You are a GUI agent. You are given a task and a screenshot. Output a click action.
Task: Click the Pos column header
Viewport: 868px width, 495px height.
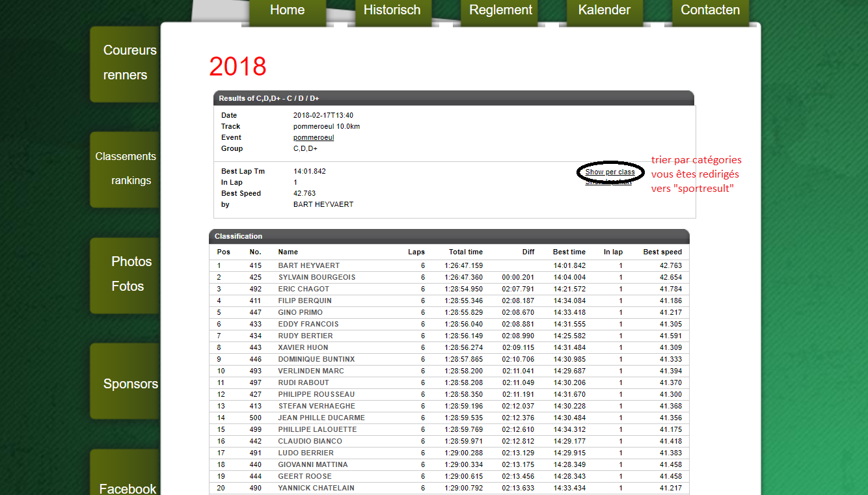click(x=223, y=252)
